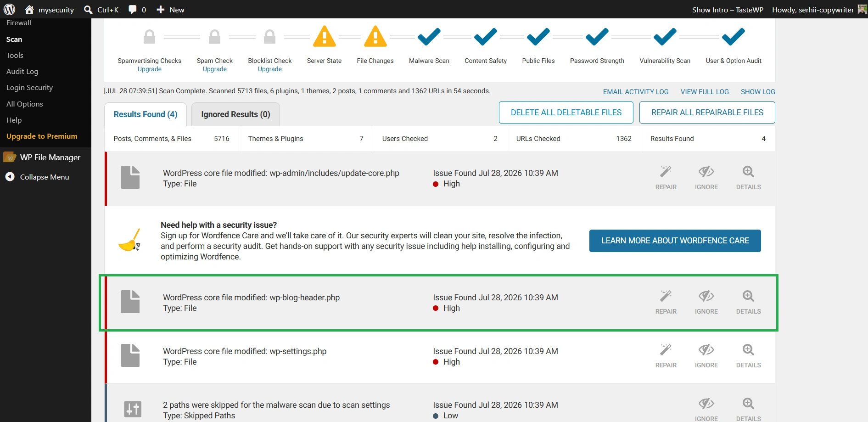Click the Server State warning icon
Screen dimensions: 868x422
[325, 36]
